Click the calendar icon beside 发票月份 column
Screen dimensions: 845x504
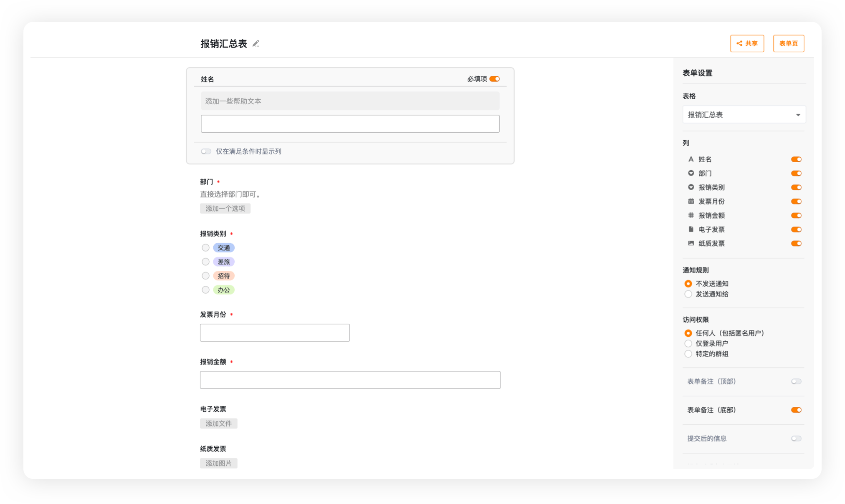point(691,202)
